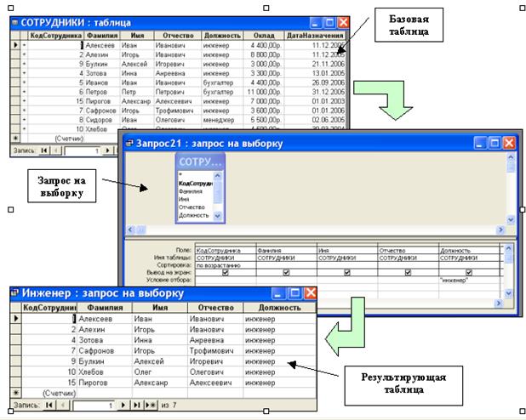Click Фамилия column header in СОТРУДНИКИ table
The image size is (526, 420).
pos(101,35)
